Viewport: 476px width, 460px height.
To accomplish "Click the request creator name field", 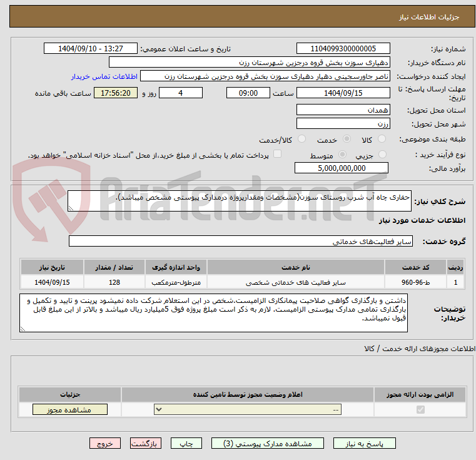I will point(265,76).
